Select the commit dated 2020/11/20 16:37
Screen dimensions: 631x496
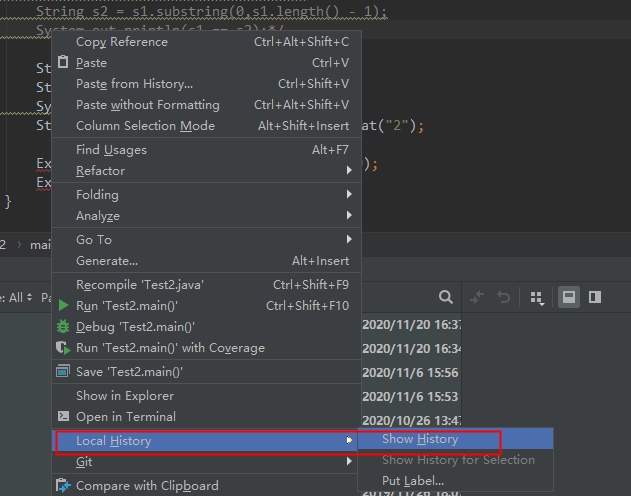[411, 325]
